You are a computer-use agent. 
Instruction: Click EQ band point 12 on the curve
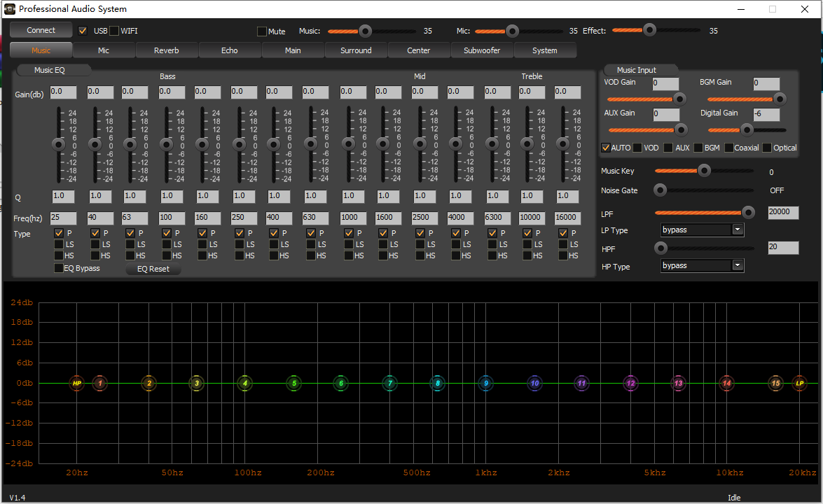pos(630,384)
